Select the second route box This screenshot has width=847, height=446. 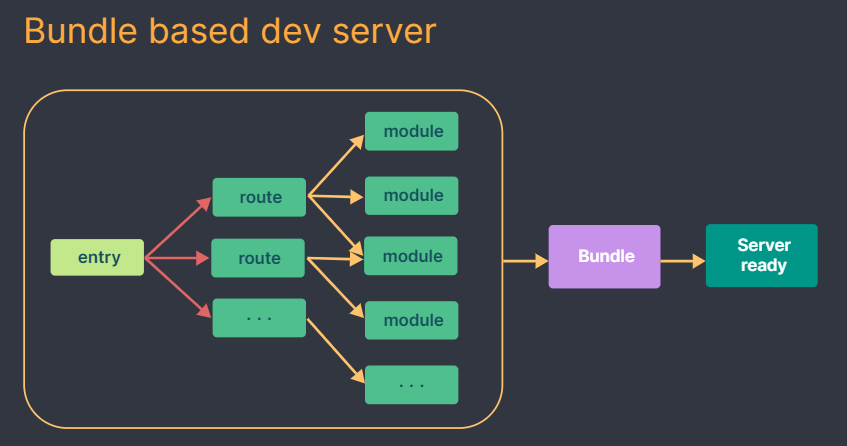click(259, 258)
